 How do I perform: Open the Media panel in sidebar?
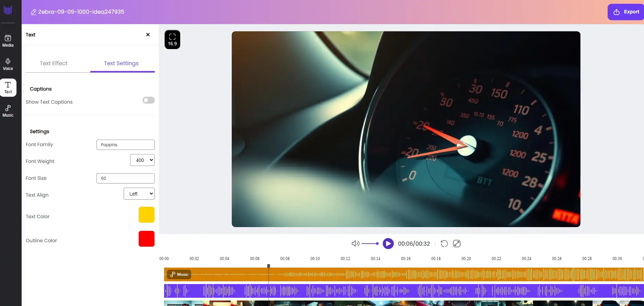8,41
